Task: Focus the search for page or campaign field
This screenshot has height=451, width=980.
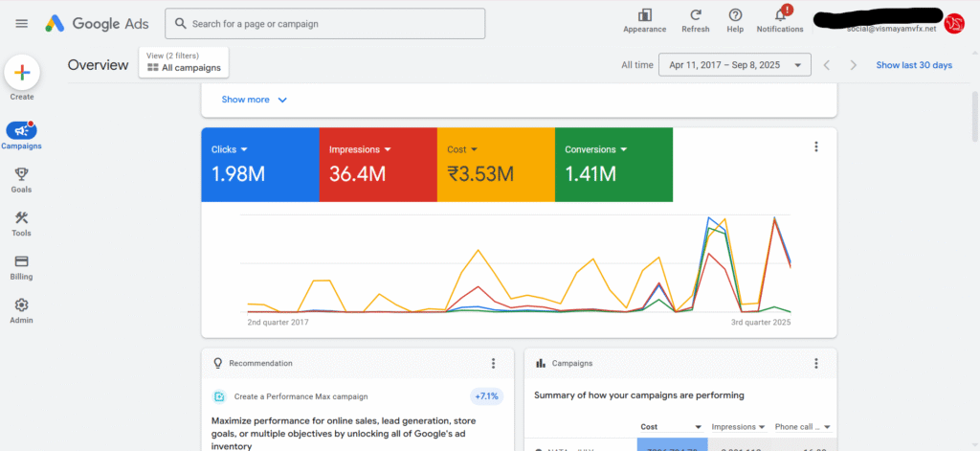Action: click(x=325, y=24)
